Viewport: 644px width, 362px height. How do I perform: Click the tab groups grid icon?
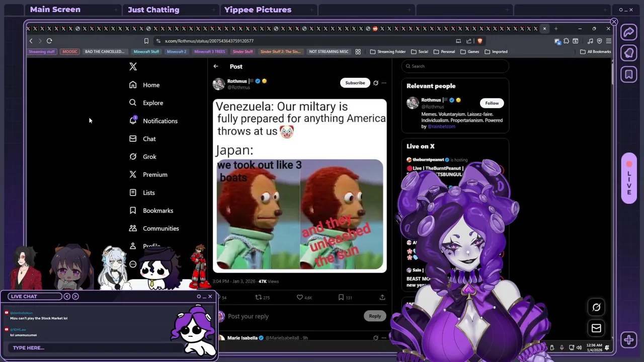click(x=358, y=51)
